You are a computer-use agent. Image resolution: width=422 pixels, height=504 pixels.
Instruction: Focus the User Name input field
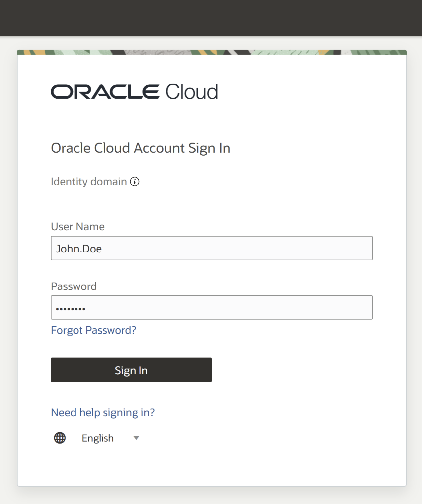[x=212, y=248]
